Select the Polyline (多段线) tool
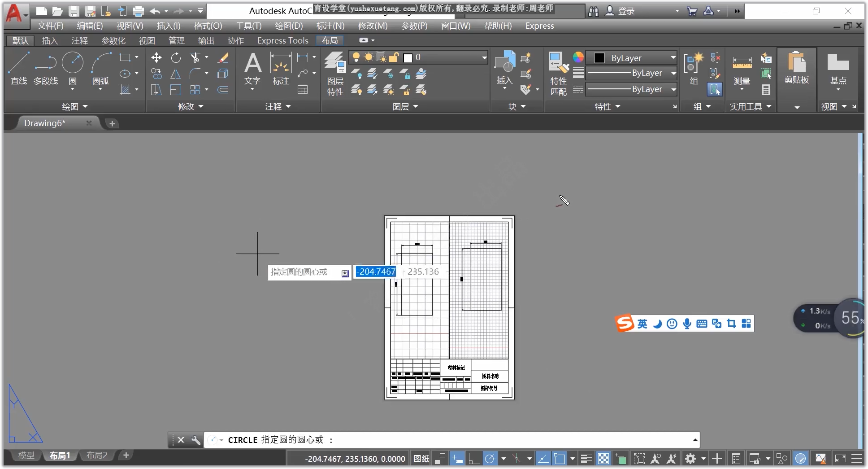Image resolution: width=868 pixels, height=469 pixels. [46, 68]
